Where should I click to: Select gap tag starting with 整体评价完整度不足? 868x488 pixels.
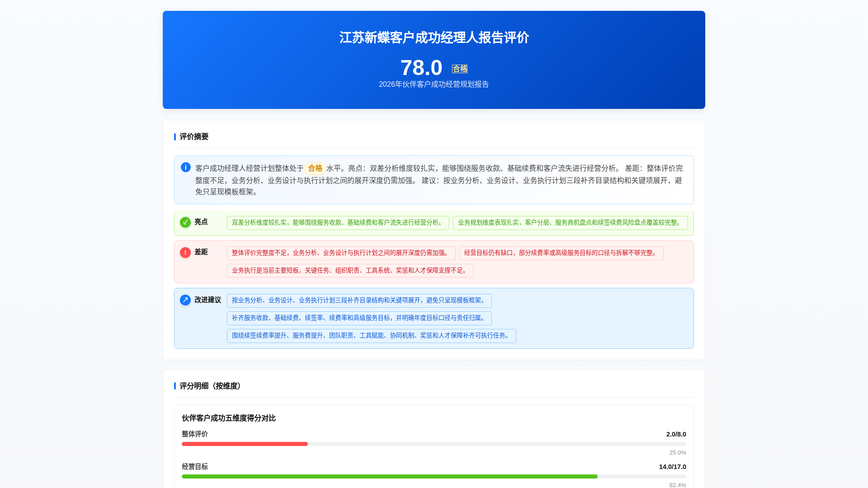(341, 253)
